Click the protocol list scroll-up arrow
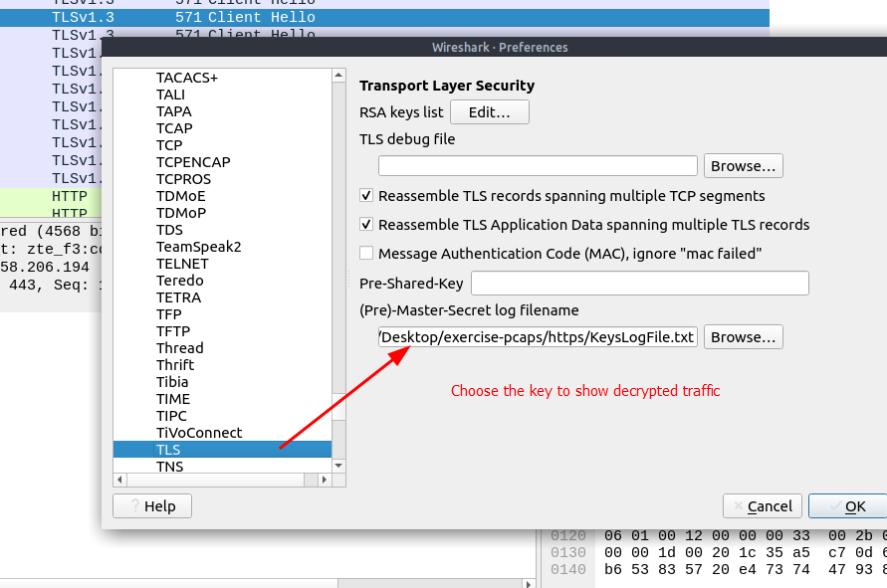 [338, 76]
